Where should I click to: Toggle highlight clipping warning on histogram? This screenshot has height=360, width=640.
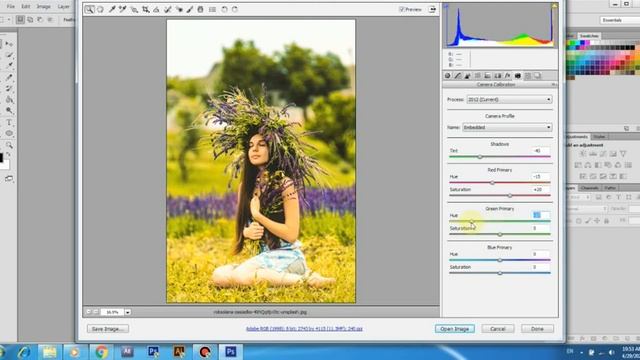coord(554,6)
